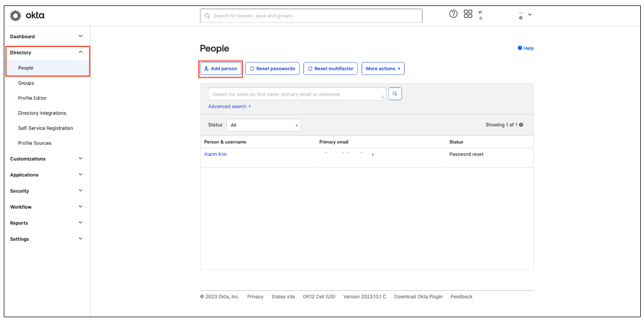Image resolution: width=644 pixels, height=321 pixels.
Task: Expand Advanced search options
Action: [x=229, y=106]
